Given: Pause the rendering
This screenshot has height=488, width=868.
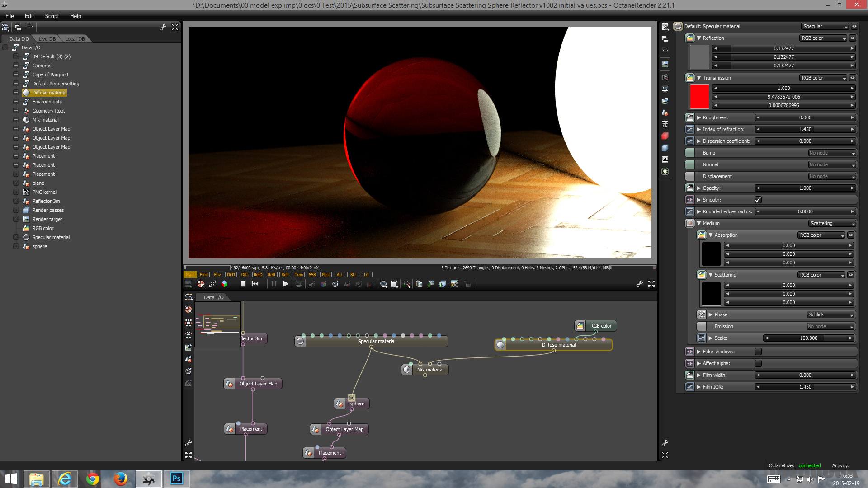Looking at the screenshot, I should [x=274, y=284].
